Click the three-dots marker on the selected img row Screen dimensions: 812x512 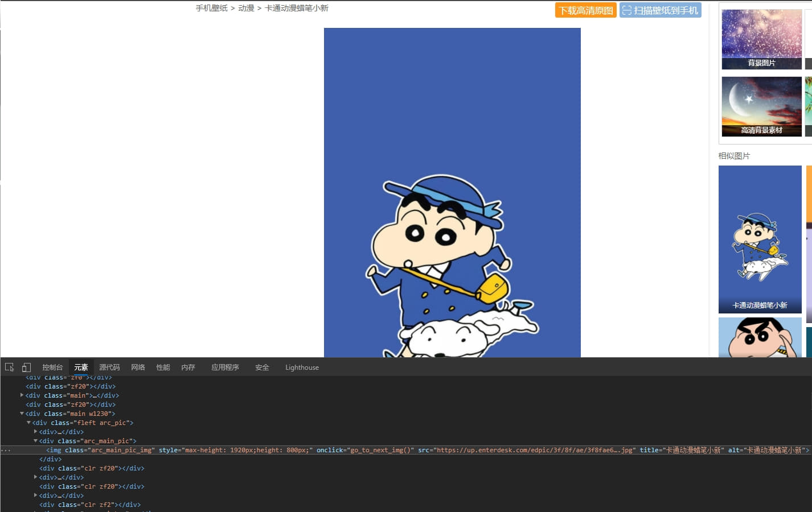click(5, 450)
